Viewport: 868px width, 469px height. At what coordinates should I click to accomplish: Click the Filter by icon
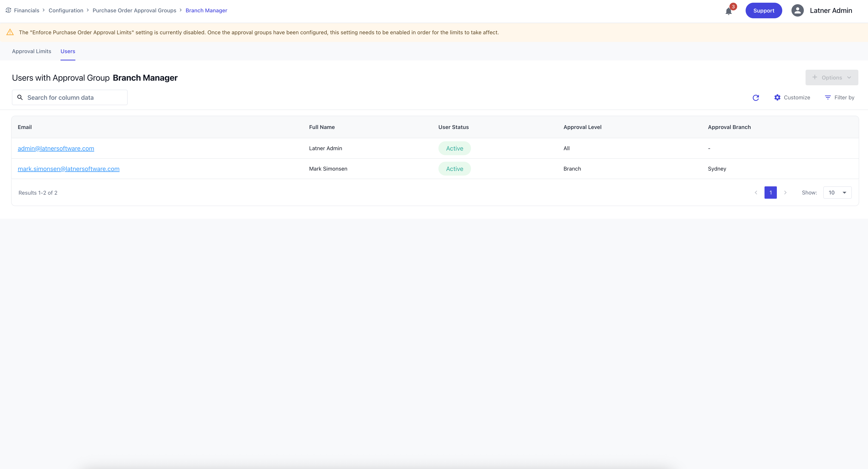click(x=828, y=98)
